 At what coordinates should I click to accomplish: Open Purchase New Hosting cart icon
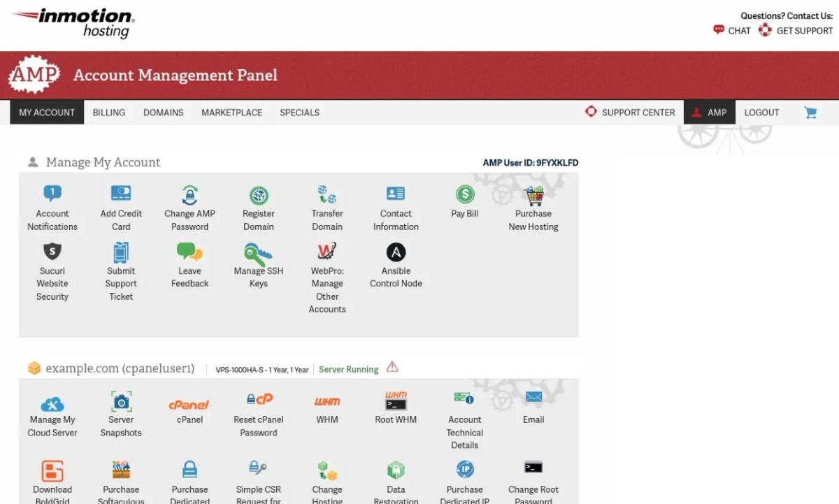(533, 195)
